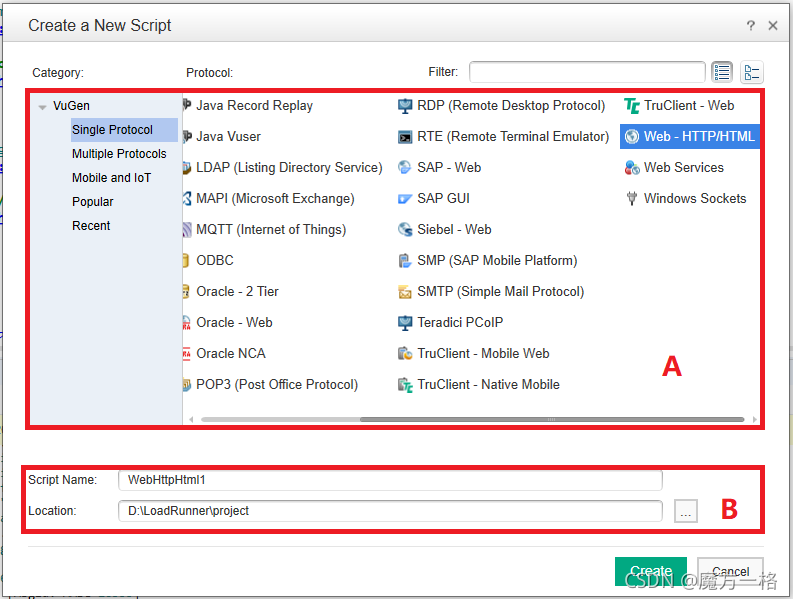Open the Recent category
Image resolution: width=793 pixels, height=599 pixels.
click(91, 226)
